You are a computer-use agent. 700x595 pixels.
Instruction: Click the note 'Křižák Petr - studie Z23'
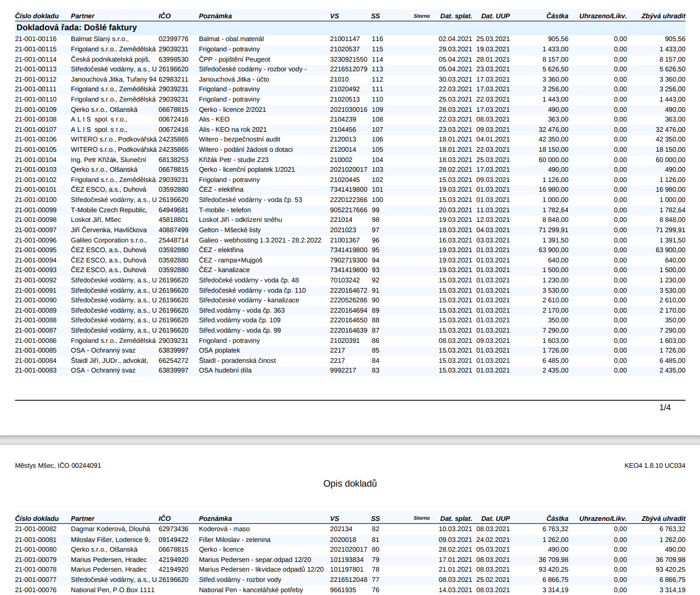[234, 160]
